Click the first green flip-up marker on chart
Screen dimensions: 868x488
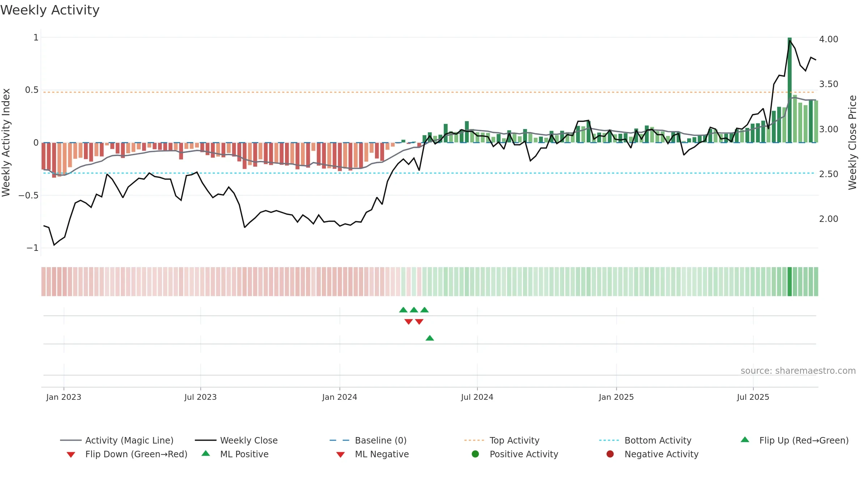point(403,310)
